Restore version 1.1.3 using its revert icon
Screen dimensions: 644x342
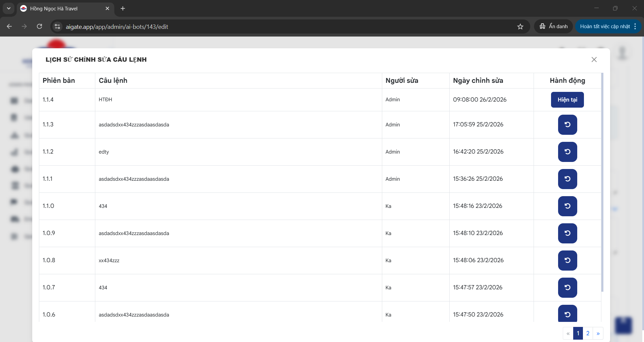click(567, 125)
